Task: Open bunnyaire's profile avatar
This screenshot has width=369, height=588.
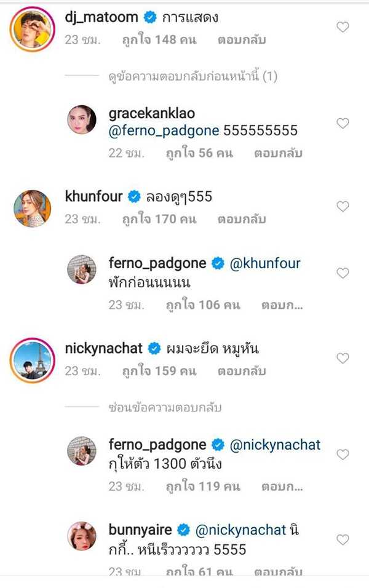Action: [82, 537]
